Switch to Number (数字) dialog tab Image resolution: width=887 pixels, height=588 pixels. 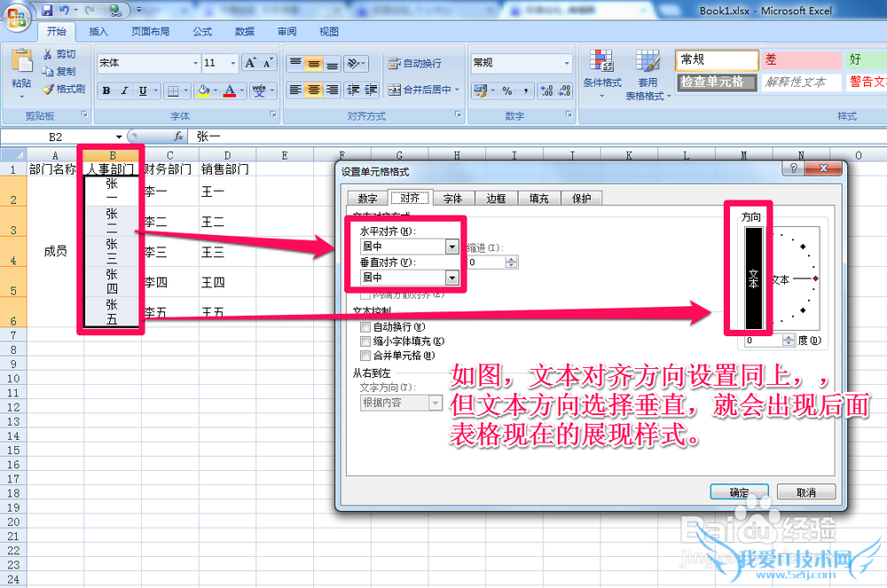tap(367, 199)
